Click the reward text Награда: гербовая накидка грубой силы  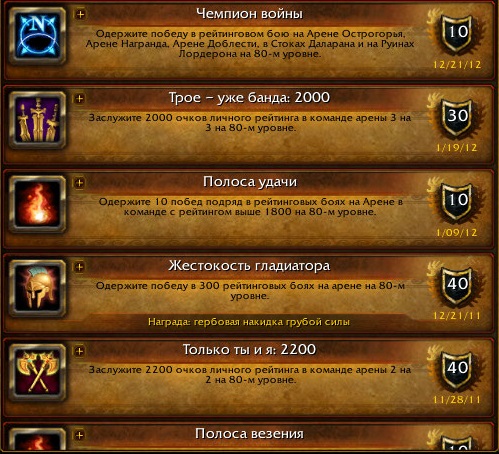249,322
